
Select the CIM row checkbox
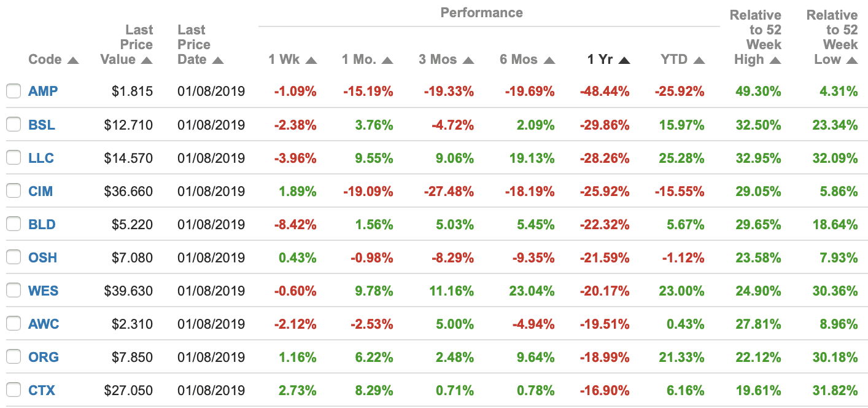coord(14,191)
